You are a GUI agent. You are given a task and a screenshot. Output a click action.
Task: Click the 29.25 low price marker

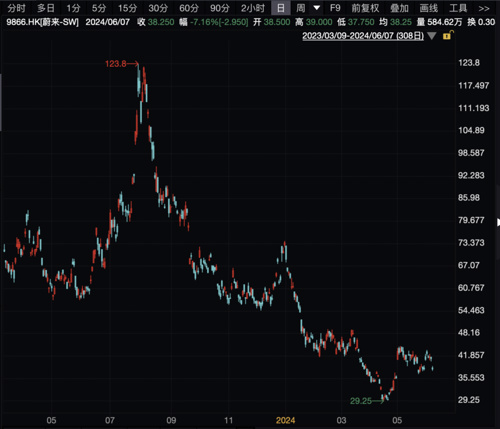[361, 401]
